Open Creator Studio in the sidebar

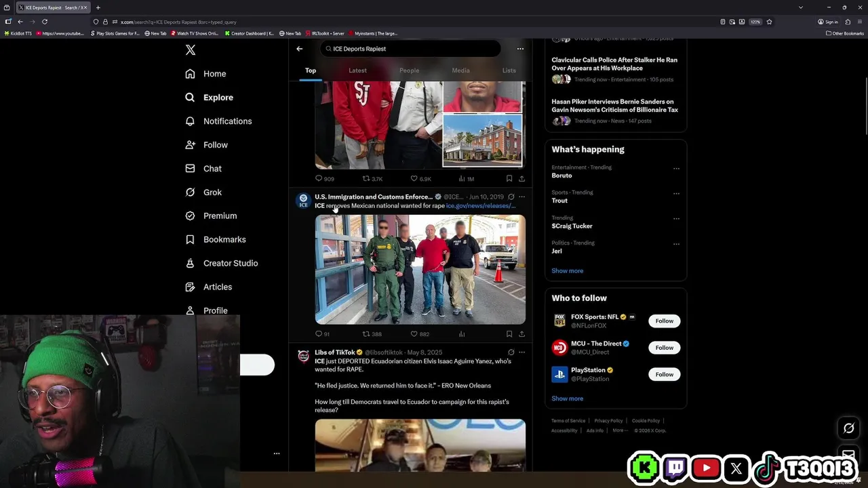(x=221, y=264)
